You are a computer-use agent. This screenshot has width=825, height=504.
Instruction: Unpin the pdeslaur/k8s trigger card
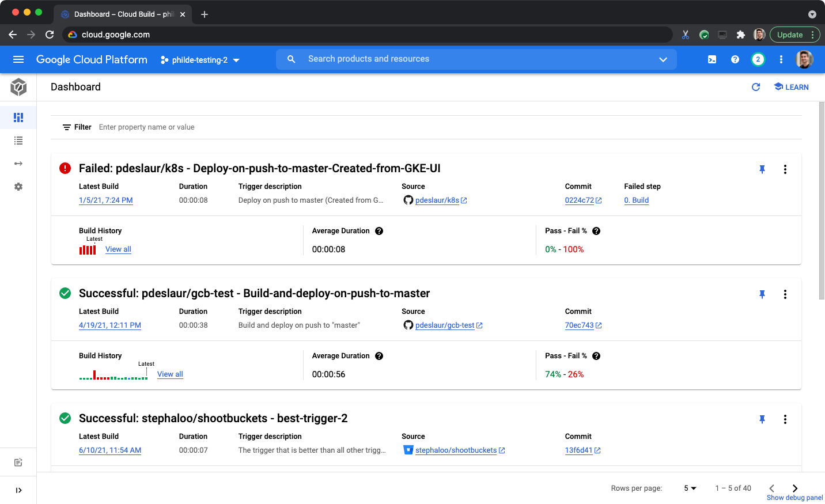pyautogui.click(x=762, y=169)
